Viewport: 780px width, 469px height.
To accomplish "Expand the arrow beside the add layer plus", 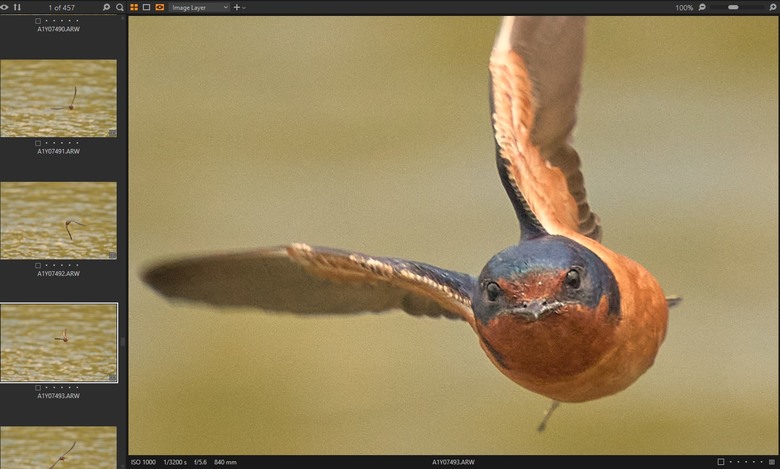I will 244,8.
